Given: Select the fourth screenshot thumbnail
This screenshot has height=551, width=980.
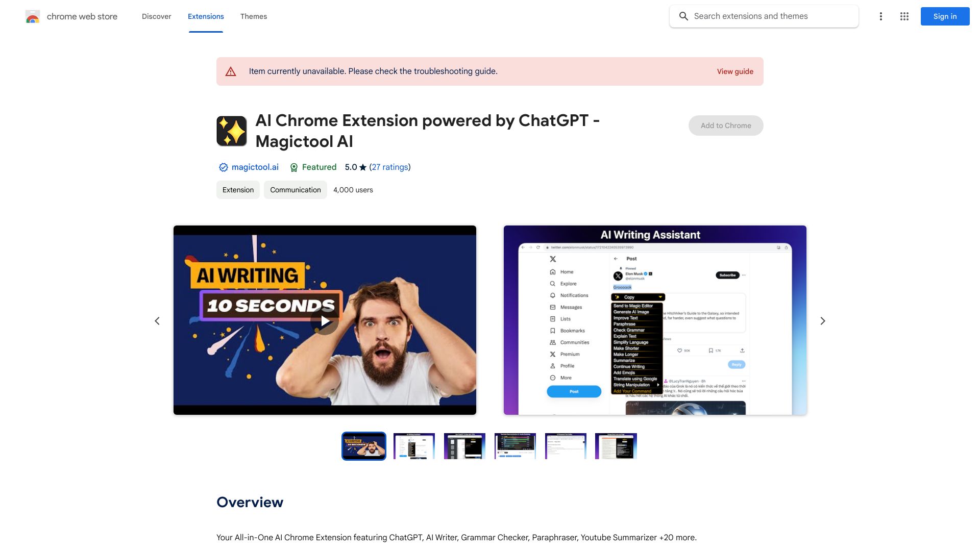Looking at the screenshot, I should (x=515, y=445).
